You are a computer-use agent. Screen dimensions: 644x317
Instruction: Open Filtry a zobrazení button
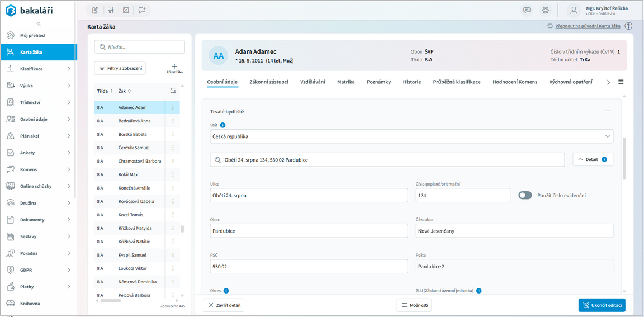click(x=120, y=68)
